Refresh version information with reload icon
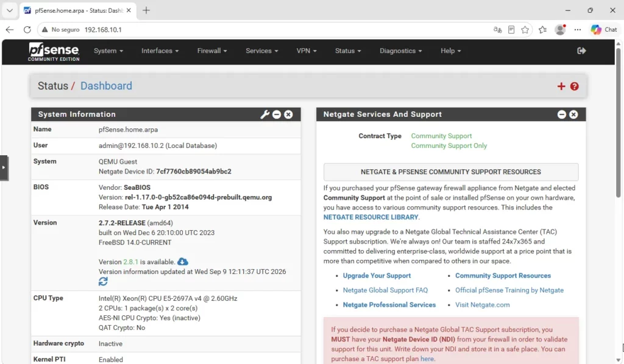The image size is (624, 364). pos(103,281)
